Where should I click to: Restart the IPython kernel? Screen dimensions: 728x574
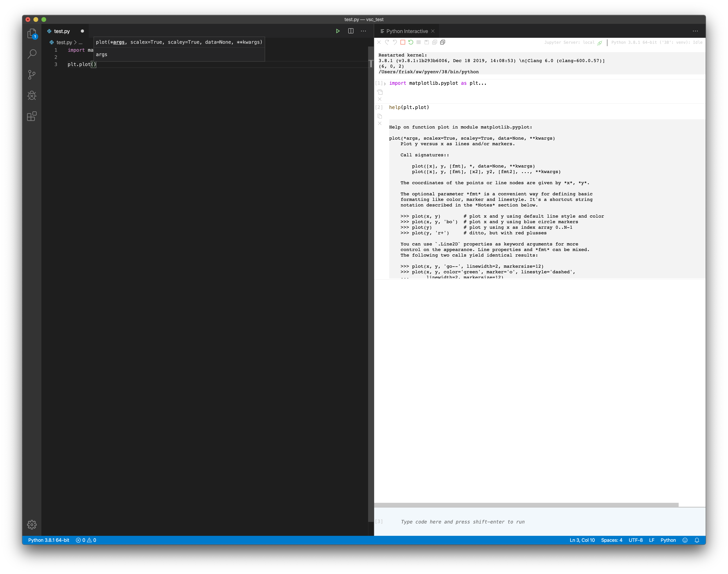(411, 42)
